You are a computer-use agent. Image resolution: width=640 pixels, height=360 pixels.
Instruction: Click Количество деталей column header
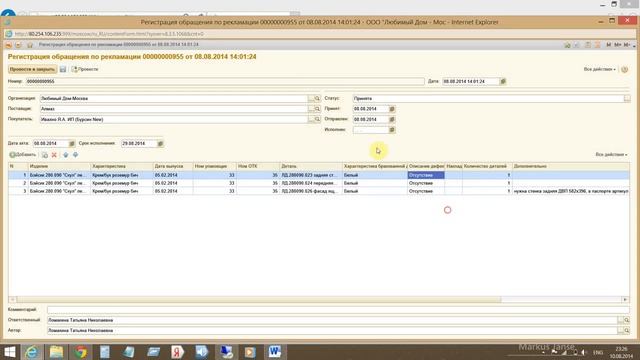click(x=487, y=166)
